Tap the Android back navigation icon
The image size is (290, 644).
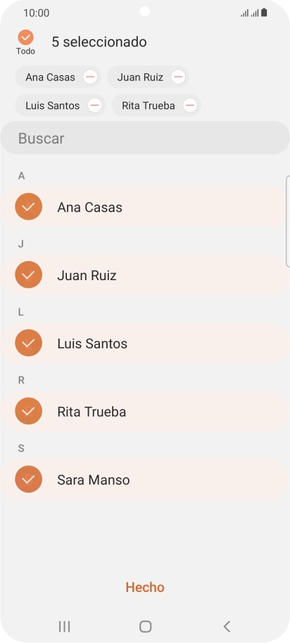tap(227, 626)
